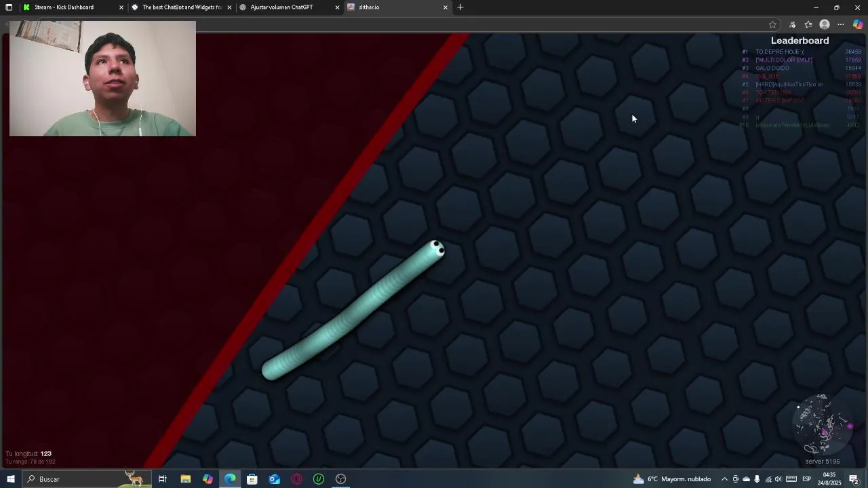Click the webcam overlay thumbnail
This screenshot has width=868, height=488.
point(102,78)
